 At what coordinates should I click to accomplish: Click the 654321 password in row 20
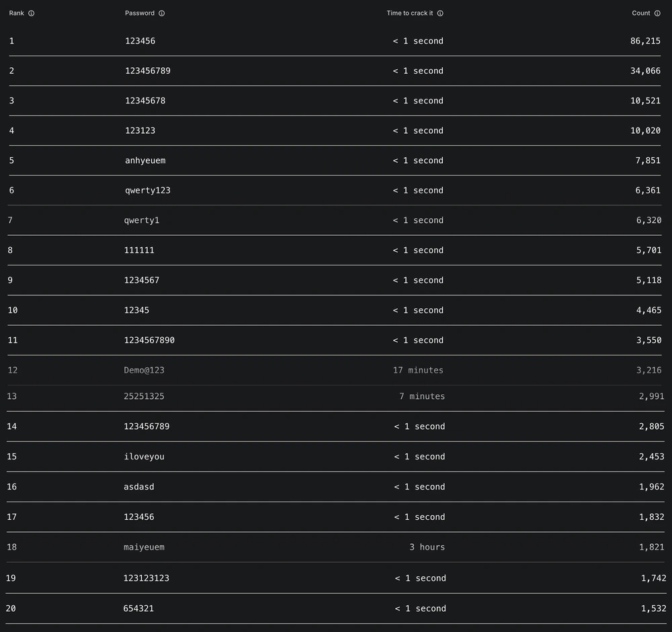pos(138,609)
